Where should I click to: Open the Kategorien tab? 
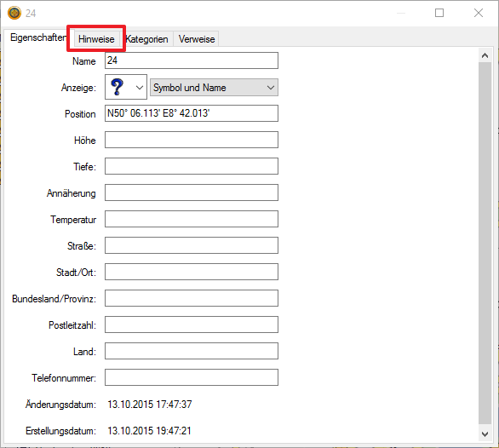tap(147, 39)
